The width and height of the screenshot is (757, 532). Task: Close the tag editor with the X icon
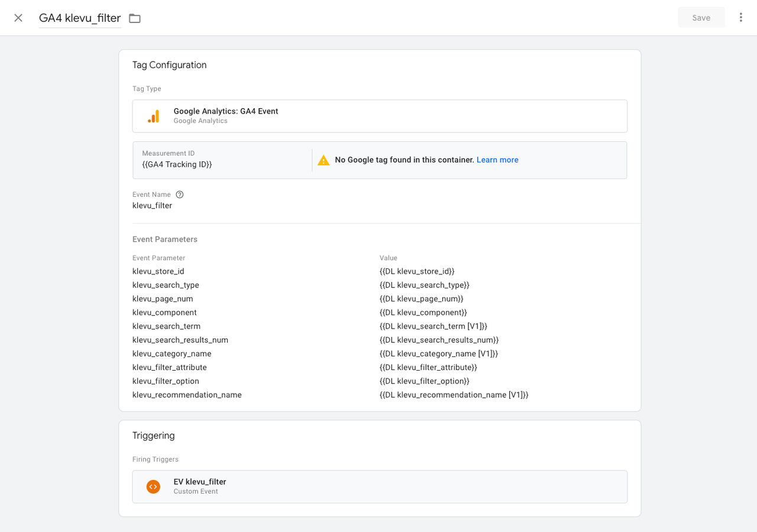click(18, 18)
